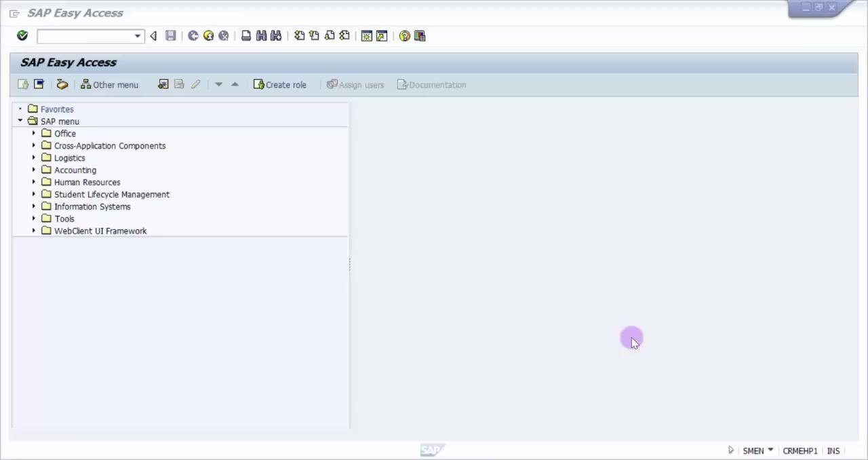Move favorites down arrow icon
Image resolution: width=868 pixels, height=460 pixels.
click(218, 84)
